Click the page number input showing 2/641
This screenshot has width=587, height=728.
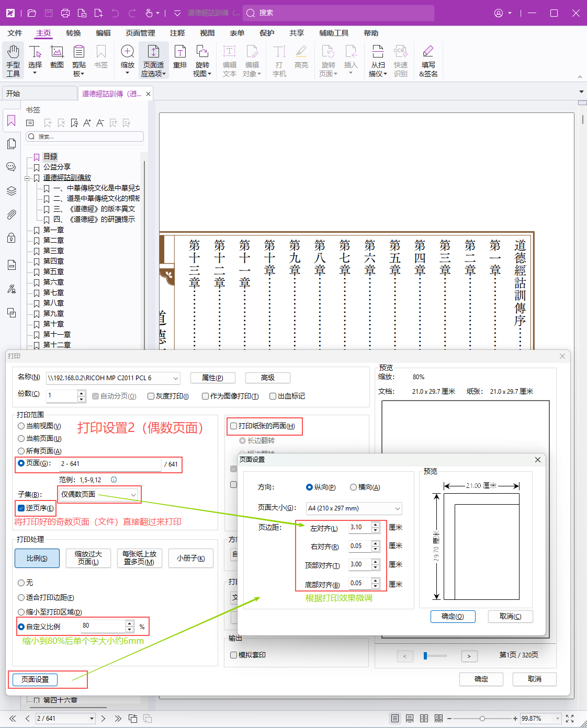click(58, 718)
